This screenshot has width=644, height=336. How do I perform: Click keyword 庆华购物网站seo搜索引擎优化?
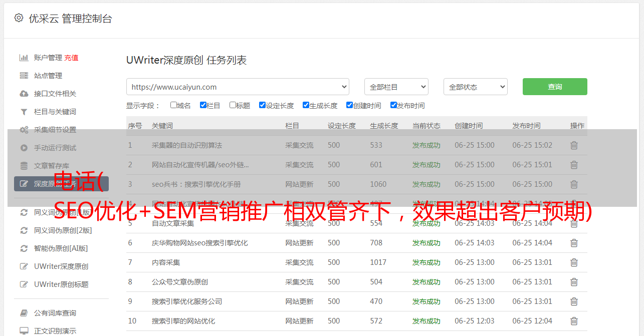click(x=200, y=243)
